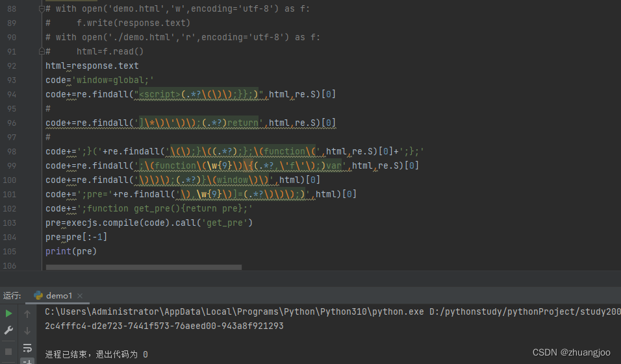Place cursor on 'html=response.text' line
This screenshot has height=364, width=621.
coord(92,66)
